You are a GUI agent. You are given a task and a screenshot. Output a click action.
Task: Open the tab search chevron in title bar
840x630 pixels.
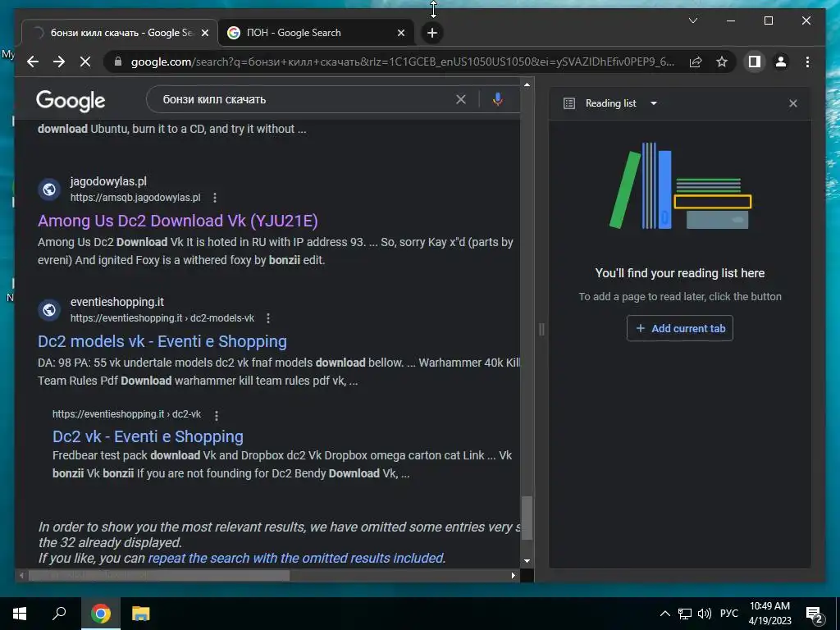coord(692,21)
